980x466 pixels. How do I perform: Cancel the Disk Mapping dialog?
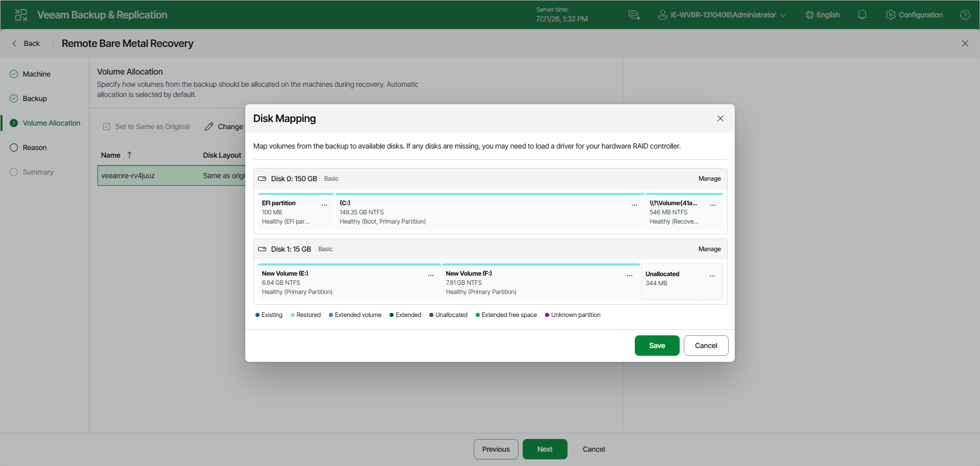coord(706,346)
